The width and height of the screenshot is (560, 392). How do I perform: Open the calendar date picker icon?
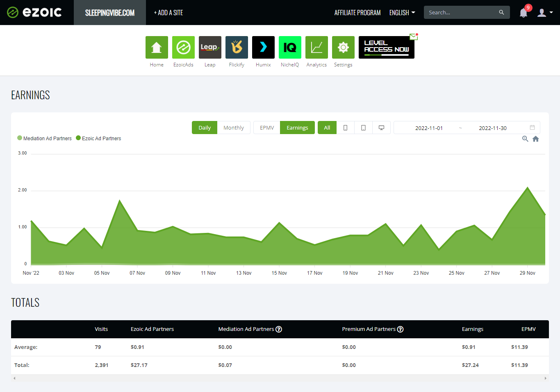532,128
